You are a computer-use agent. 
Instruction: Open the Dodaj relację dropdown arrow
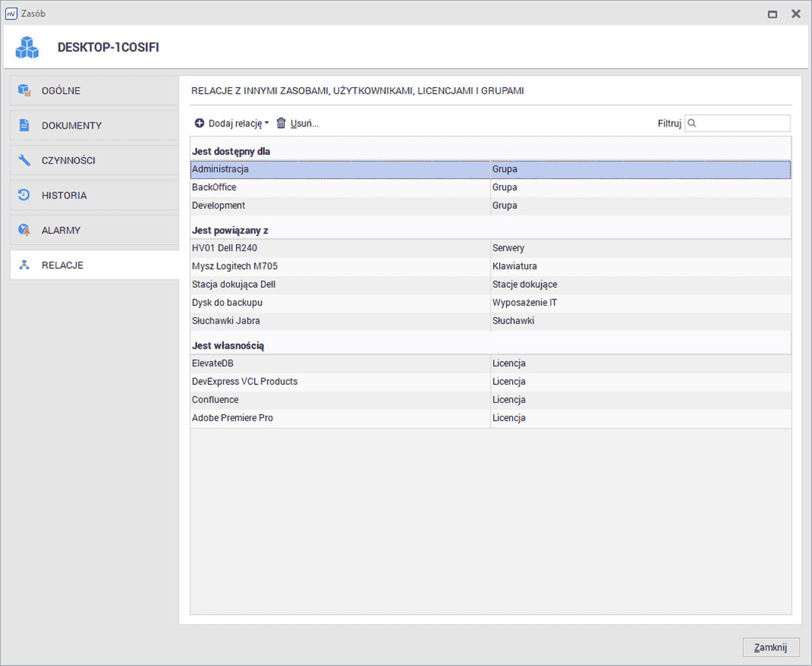click(x=267, y=123)
